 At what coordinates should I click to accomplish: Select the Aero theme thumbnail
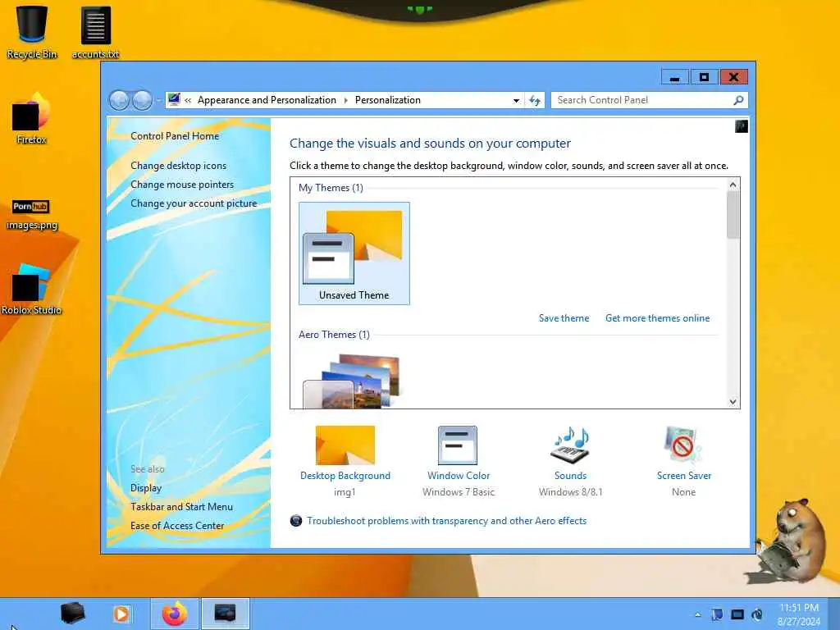(x=351, y=381)
